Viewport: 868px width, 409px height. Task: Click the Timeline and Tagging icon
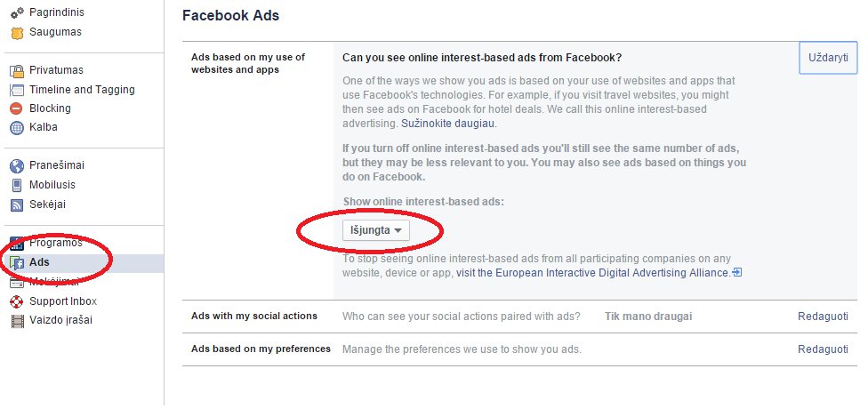[x=17, y=90]
